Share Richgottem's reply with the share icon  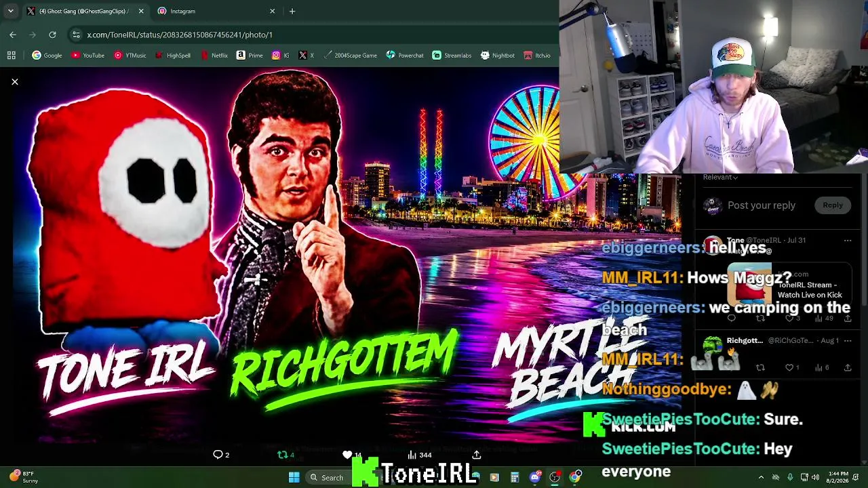tap(848, 368)
